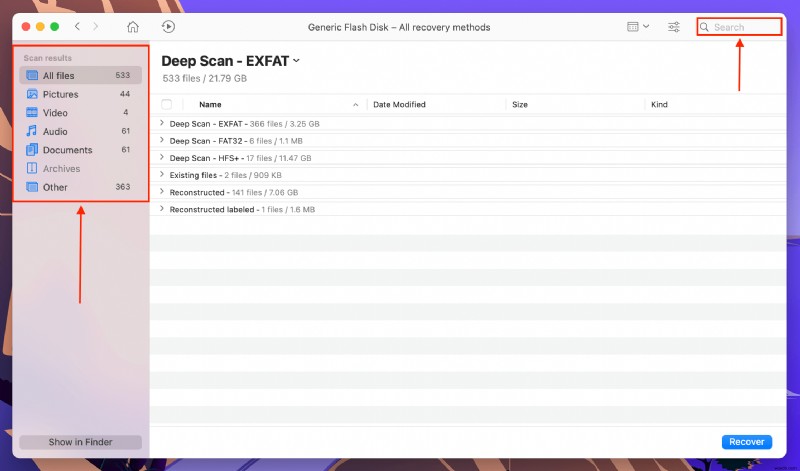
Task: Click the Show in Finder button
Action: coord(81,442)
